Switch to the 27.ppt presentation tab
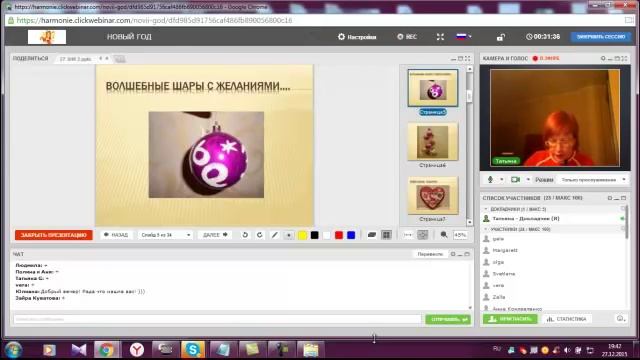The width and height of the screenshot is (640, 360). 76,59
